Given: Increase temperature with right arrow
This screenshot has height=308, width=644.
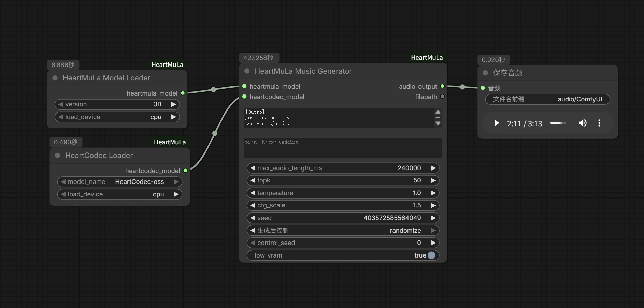Looking at the screenshot, I should 433,193.
